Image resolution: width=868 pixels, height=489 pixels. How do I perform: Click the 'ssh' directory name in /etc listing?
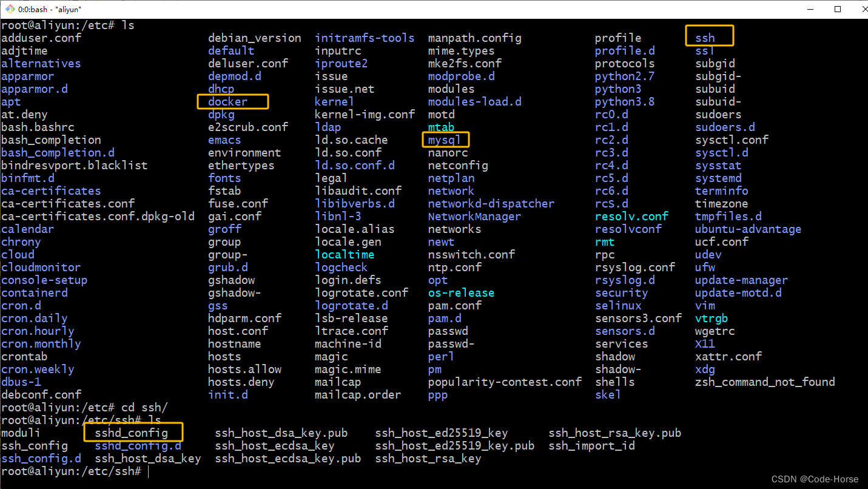[x=705, y=38]
